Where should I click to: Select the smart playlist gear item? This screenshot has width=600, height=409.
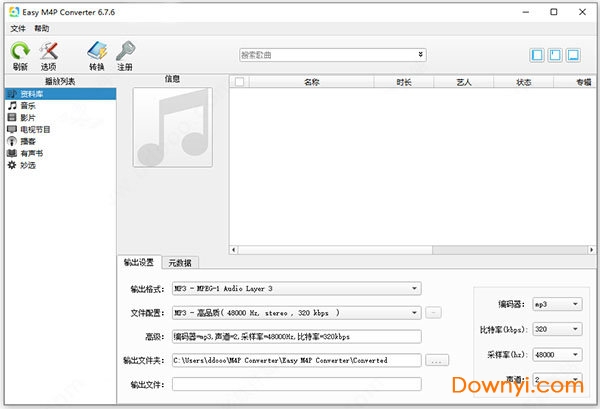(60, 165)
